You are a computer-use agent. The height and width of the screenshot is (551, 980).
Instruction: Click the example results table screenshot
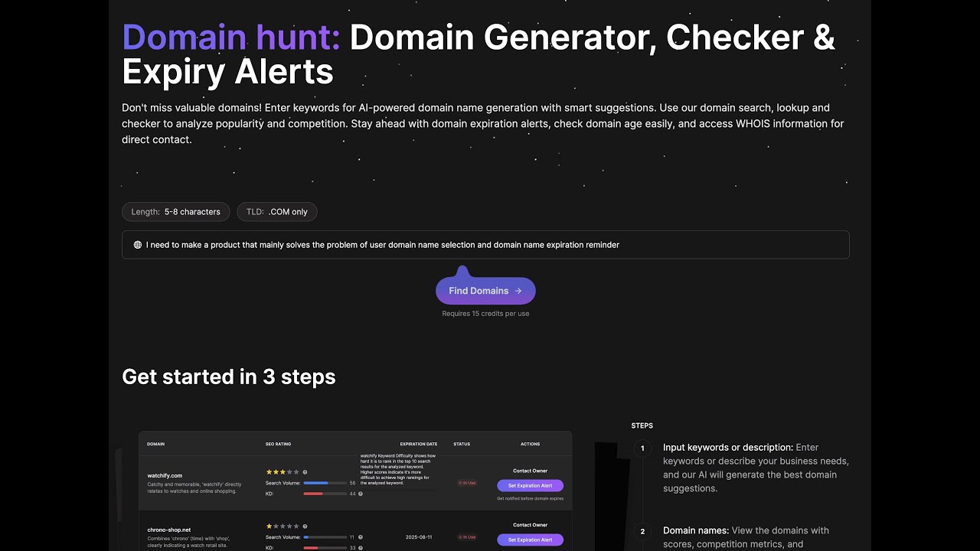click(355, 491)
